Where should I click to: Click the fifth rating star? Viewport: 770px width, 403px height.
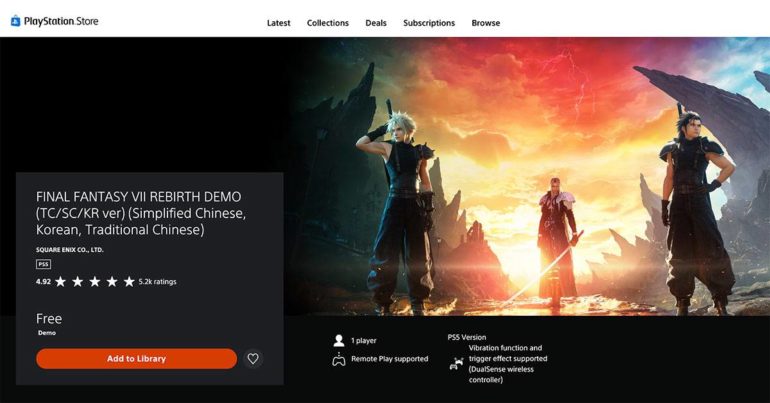129,282
